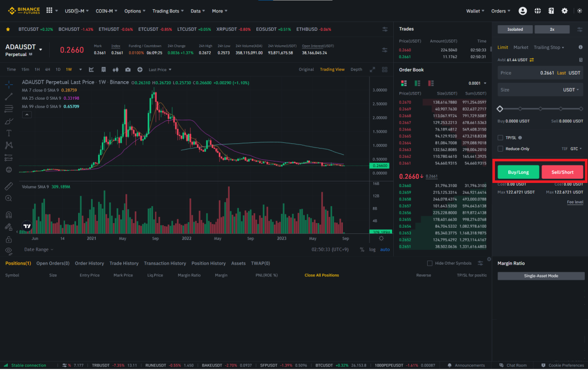
Task: Open the settings gear icon in header
Action: pos(564,11)
